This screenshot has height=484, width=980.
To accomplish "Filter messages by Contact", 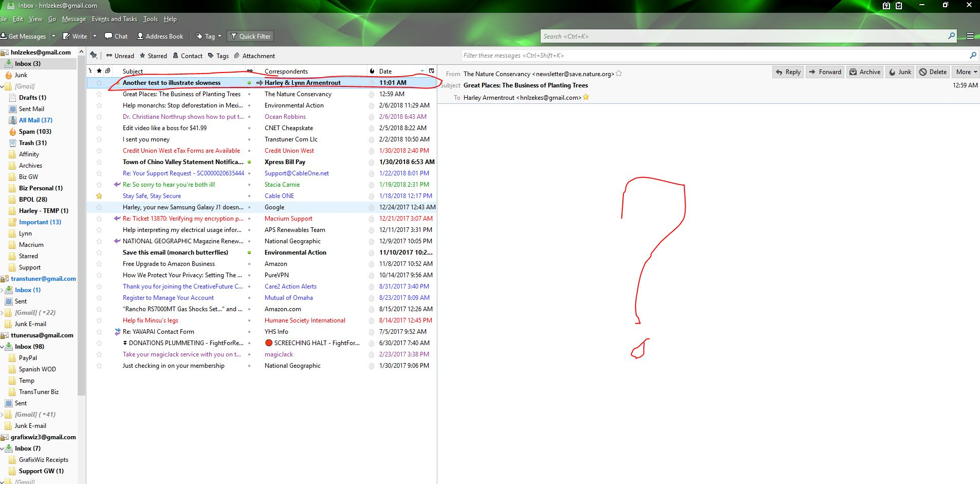I will coord(188,56).
